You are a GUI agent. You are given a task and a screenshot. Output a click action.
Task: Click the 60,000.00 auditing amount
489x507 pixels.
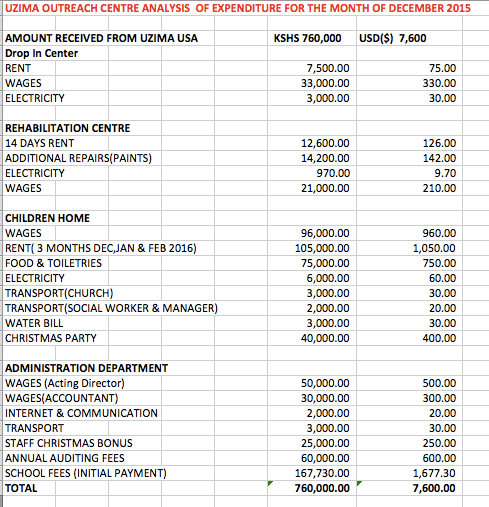pyautogui.click(x=325, y=458)
